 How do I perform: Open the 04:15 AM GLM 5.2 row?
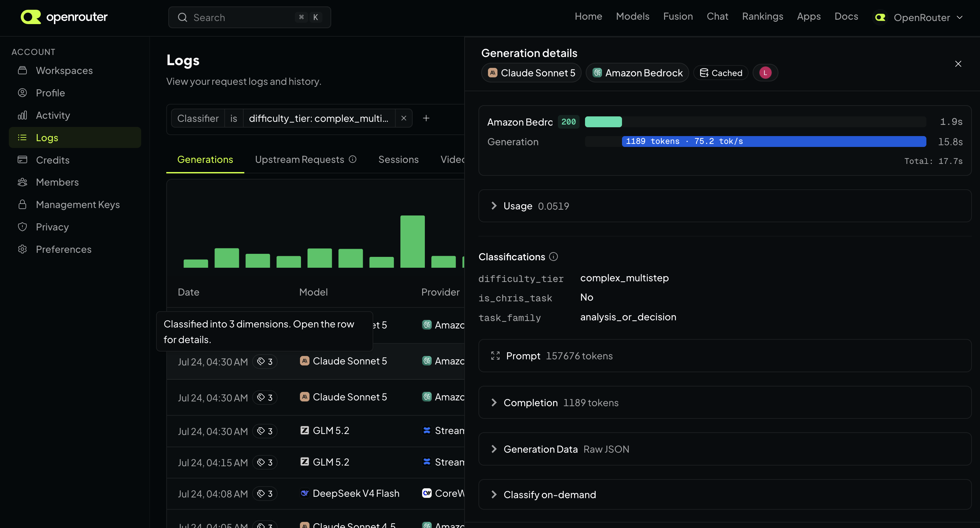pyautogui.click(x=316, y=463)
